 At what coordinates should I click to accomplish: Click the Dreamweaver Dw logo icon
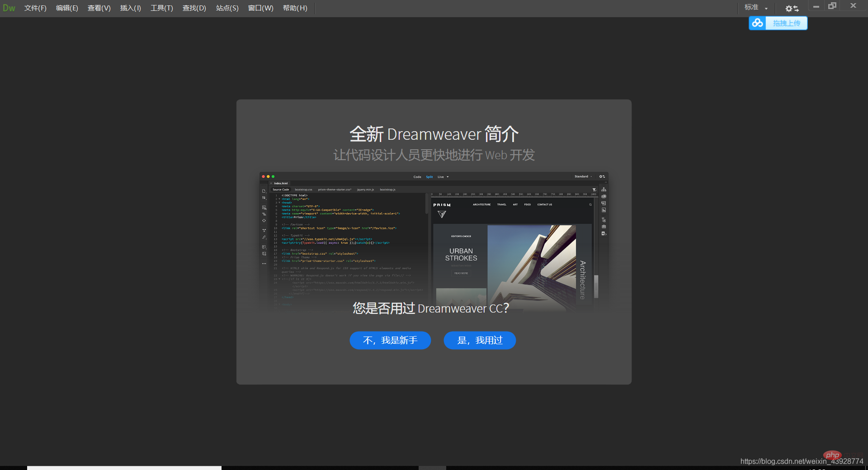tap(9, 8)
